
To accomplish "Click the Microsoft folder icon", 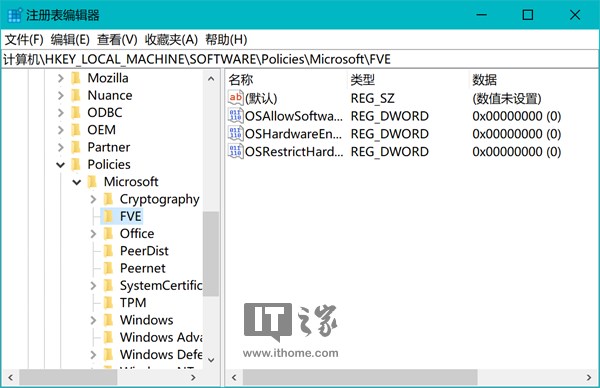I will click(x=92, y=182).
